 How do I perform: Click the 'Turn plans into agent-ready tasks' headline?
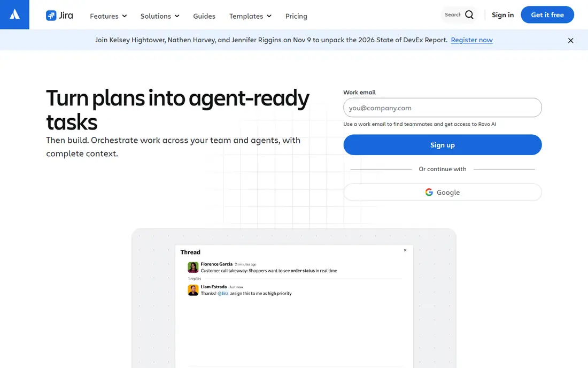(x=177, y=110)
